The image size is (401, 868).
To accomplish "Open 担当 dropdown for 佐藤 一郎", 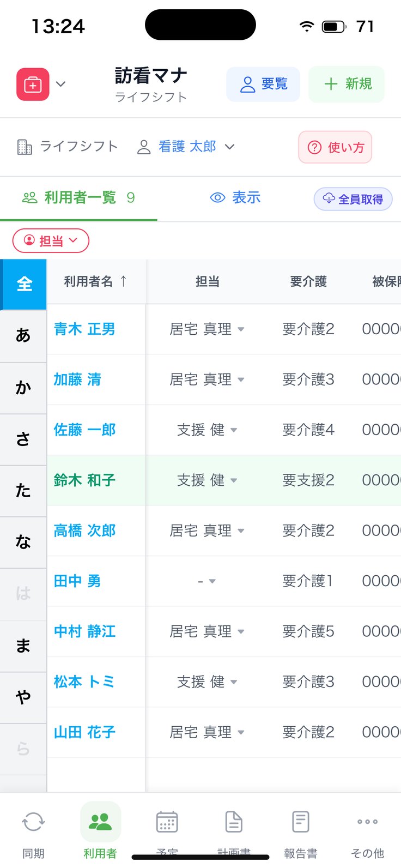I will (207, 430).
